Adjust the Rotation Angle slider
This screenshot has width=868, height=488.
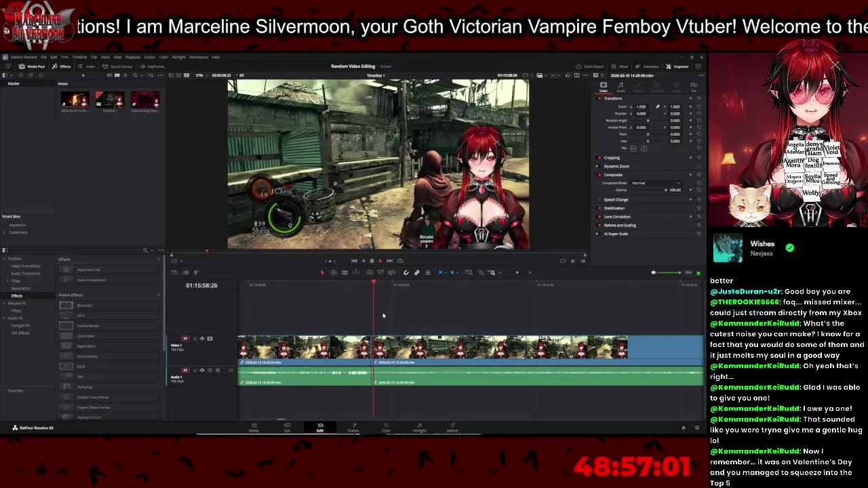pos(648,121)
